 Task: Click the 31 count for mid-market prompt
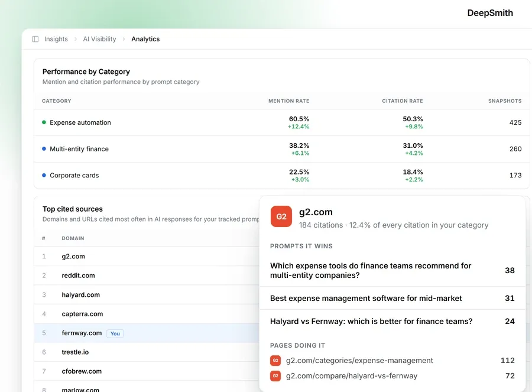(510, 299)
